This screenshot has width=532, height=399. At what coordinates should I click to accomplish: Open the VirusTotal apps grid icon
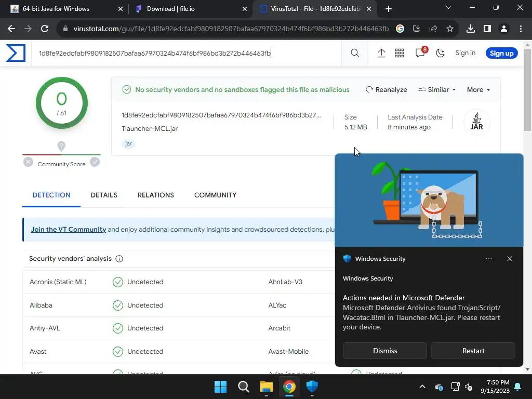(400, 53)
